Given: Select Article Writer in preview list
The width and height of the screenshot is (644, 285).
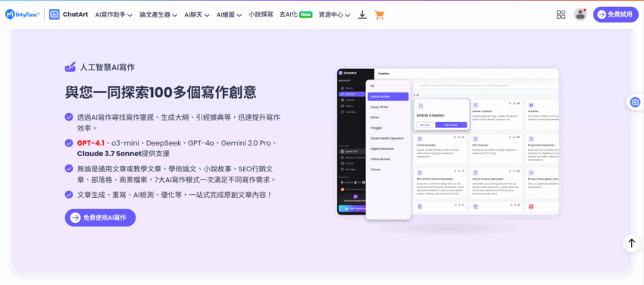Looking at the screenshot, I should pyautogui.click(x=388, y=96).
